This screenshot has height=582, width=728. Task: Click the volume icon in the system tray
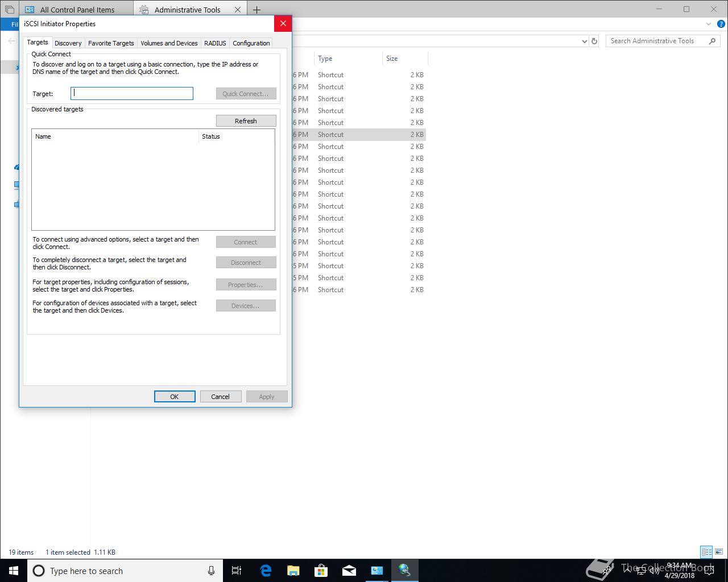(x=654, y=571)
